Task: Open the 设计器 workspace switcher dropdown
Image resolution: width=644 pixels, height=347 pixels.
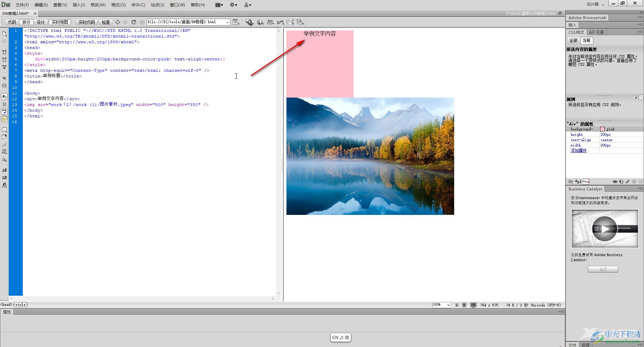Action: click(595, 4)
